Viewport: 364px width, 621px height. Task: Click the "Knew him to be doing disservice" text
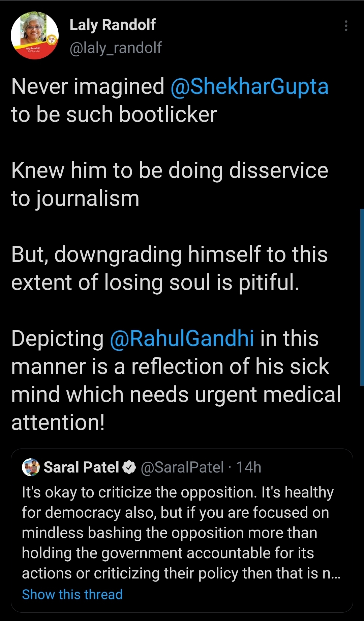tap(170, 170)
